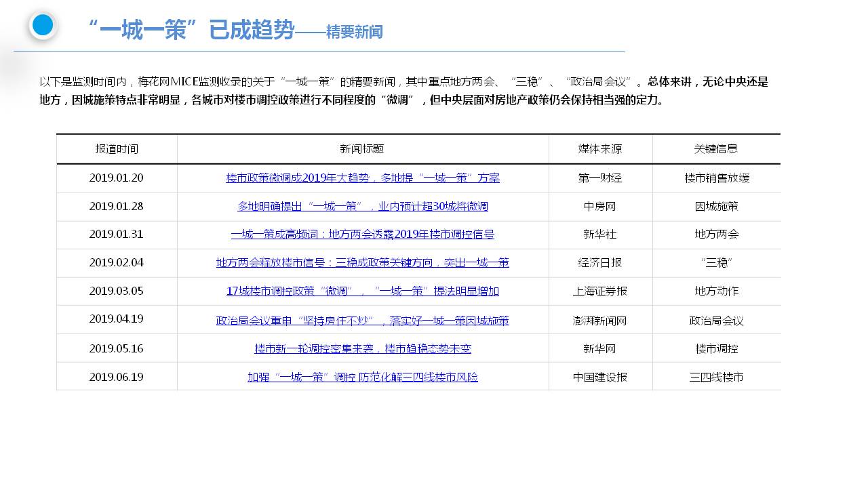Click the 媒体来源 column header
Screen dimensions: 868x488
tap(600, 149)
